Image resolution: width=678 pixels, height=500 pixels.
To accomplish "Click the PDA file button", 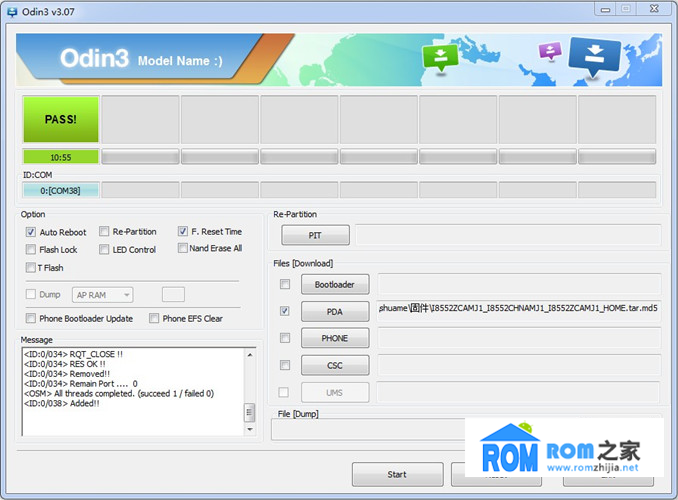I will point(335,312).
